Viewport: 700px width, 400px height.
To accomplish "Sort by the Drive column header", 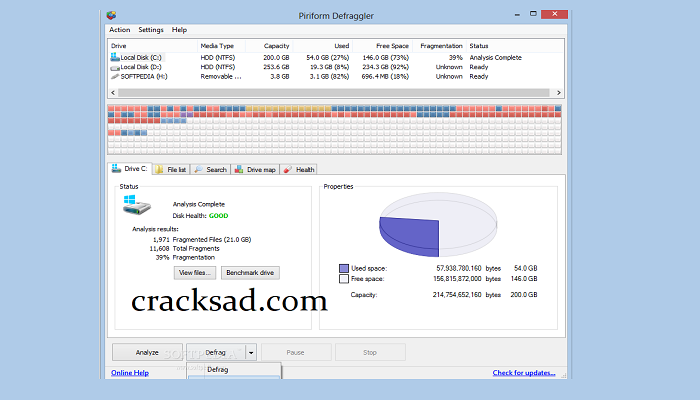I will [x=153, y=46].
